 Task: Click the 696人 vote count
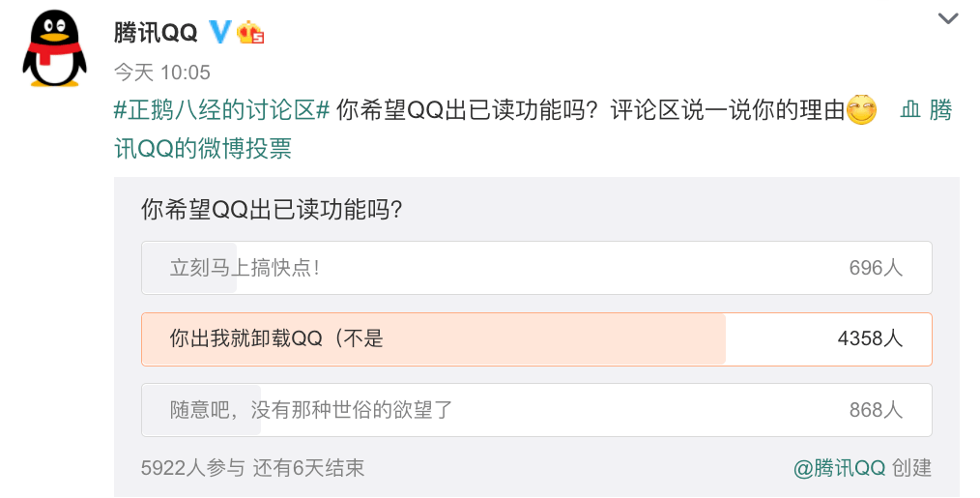[x=876, y=268]
